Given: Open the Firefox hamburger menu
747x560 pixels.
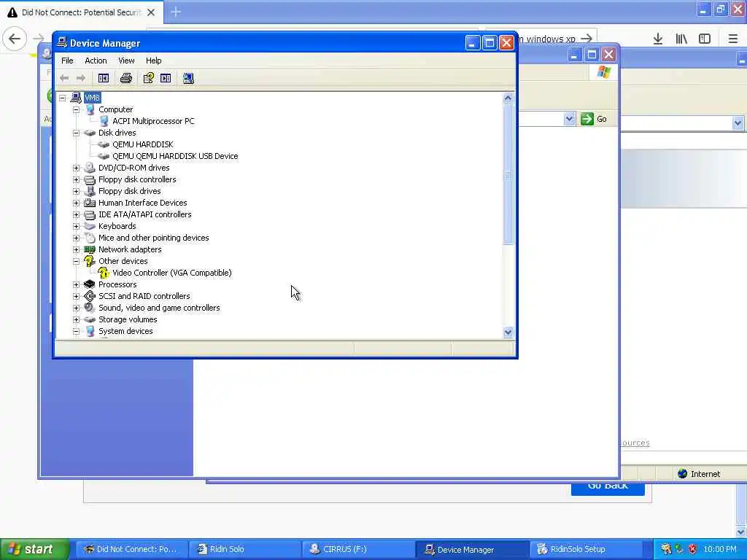Looking at the screenshot, I should pyautogui.click(x=733, y=39).
